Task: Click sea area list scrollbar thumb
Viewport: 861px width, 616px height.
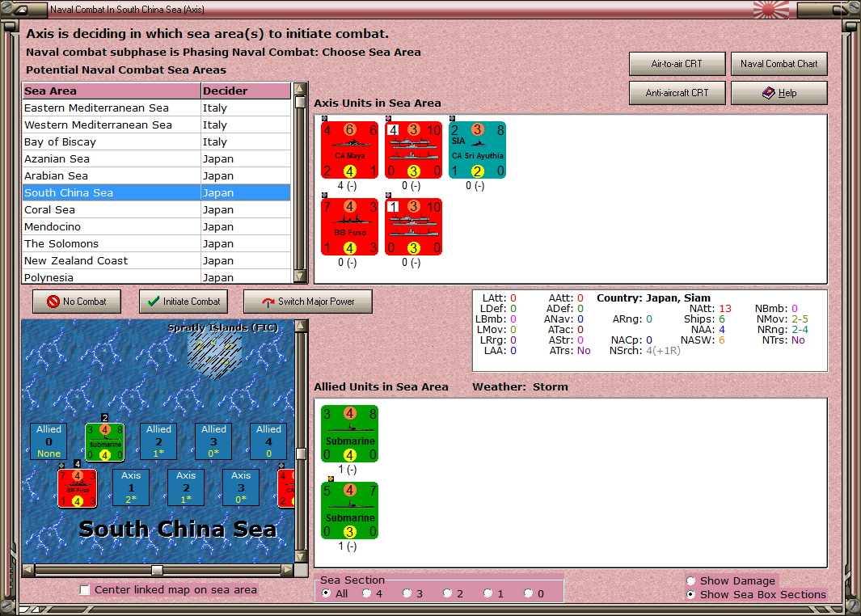Action: pyautogui.click(x=300, y=102)
